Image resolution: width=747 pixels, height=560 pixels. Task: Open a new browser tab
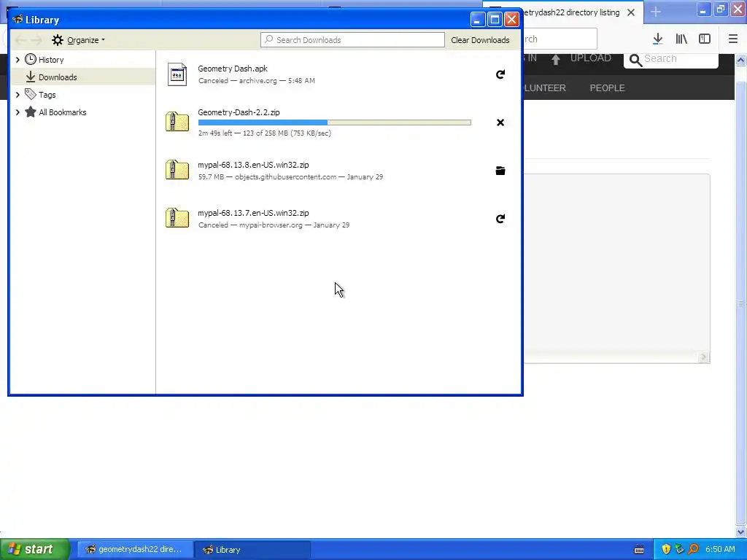[x=656, y=12]
